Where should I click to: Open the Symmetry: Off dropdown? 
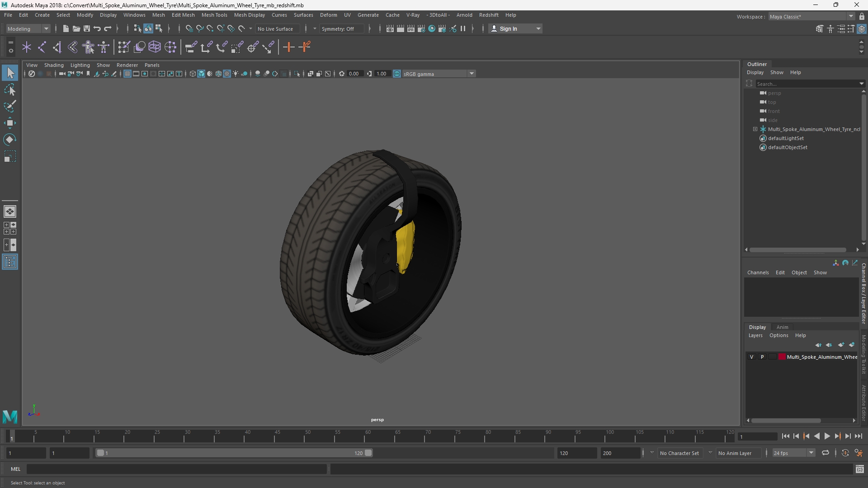[342, 28]
